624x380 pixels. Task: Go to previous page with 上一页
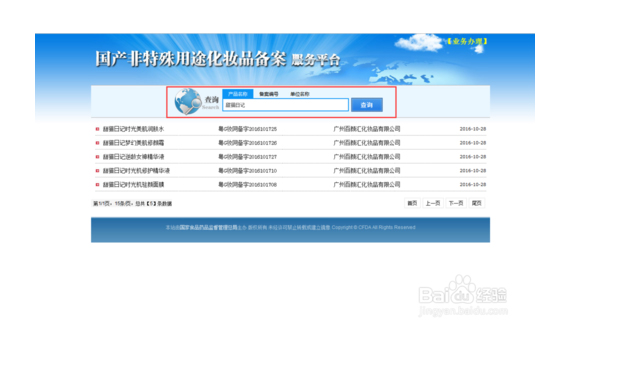433,203
